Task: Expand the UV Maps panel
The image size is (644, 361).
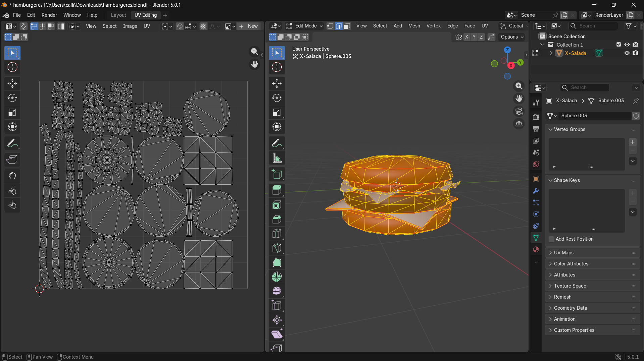Action: tap(563, 253)
